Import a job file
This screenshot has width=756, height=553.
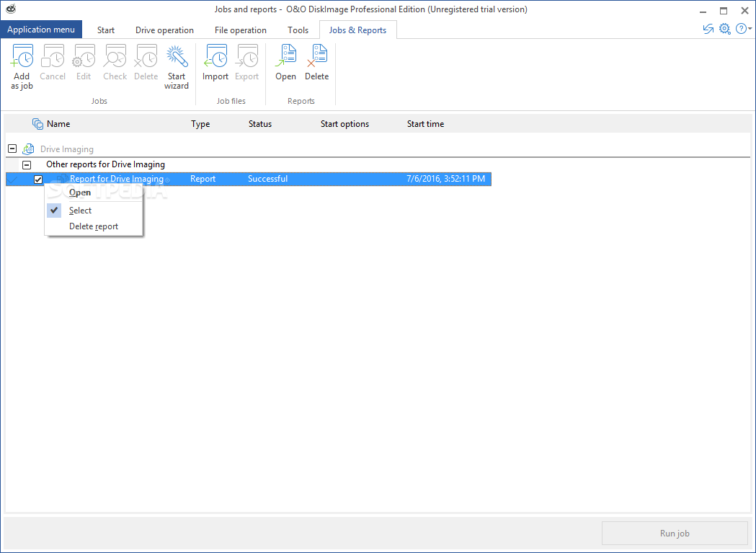pos(215,63)
